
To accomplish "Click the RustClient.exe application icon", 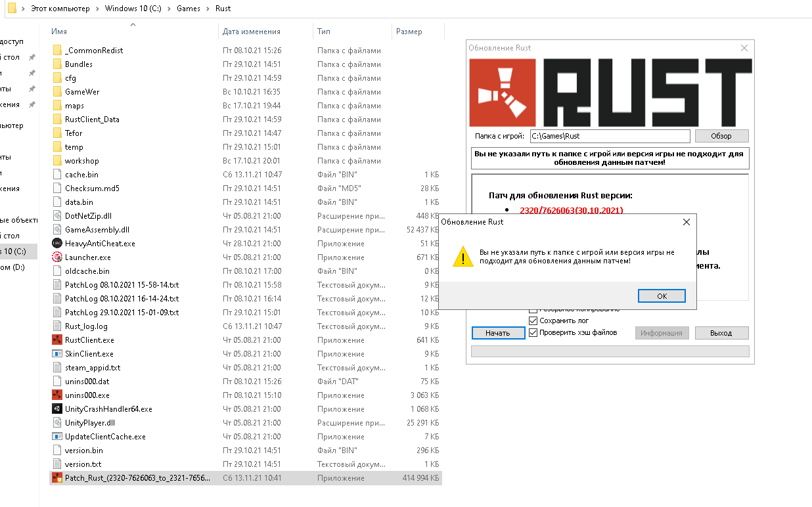I will click(x=56, y=340).
